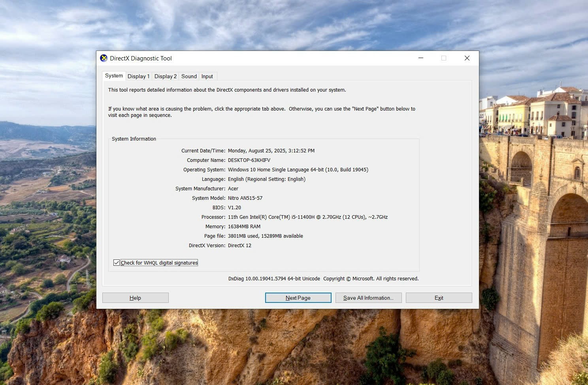Click the Nitro AN515-57 system model text
This screenshot has width=588, height=385.
[245, 198]
